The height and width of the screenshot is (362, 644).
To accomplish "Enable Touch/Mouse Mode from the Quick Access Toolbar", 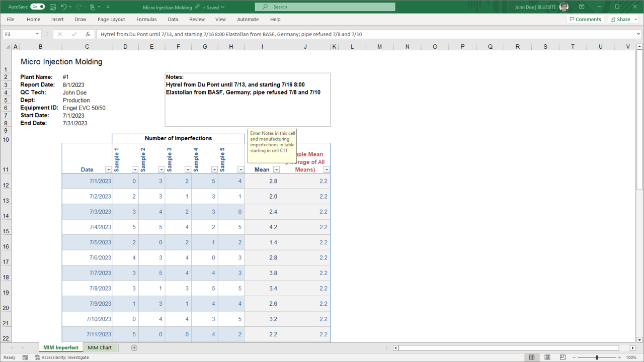I will (92, 7).
